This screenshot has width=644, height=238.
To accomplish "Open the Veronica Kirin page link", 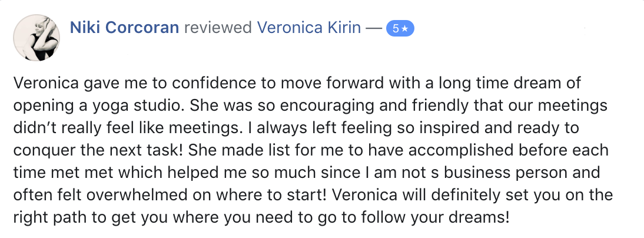I will [x=310, y=28].
